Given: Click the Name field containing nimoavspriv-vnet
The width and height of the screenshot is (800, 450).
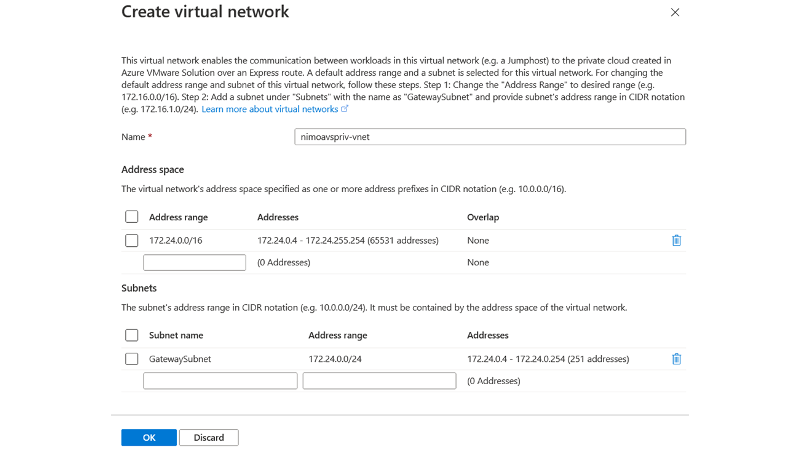Looking at the screenshot, I should tap(490, 137).
